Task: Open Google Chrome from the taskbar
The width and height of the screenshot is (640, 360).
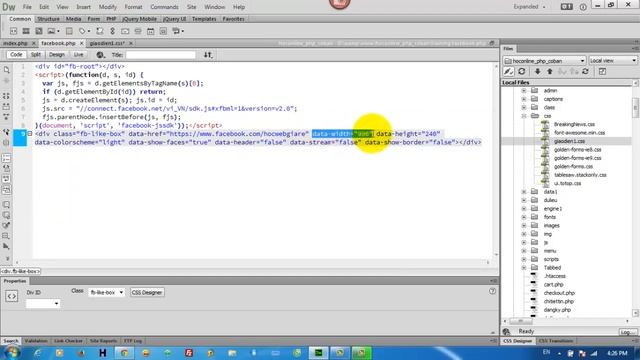Action: 124,353
